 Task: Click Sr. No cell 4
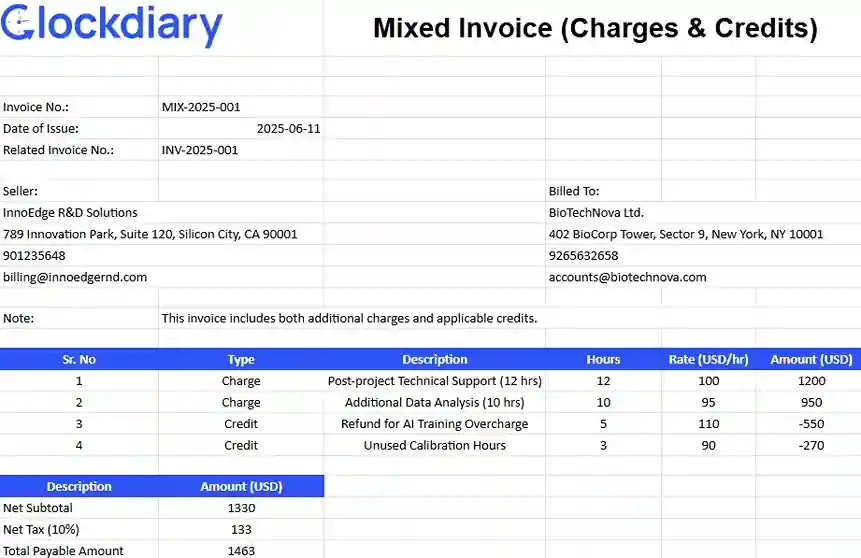pos(79,445)
